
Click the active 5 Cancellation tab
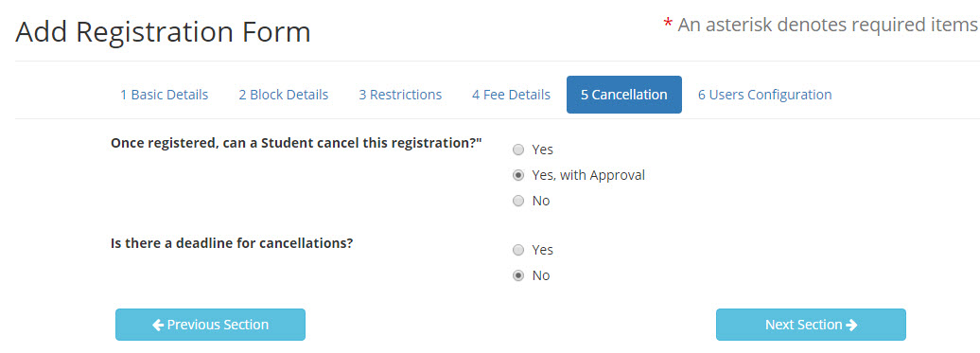623,95
